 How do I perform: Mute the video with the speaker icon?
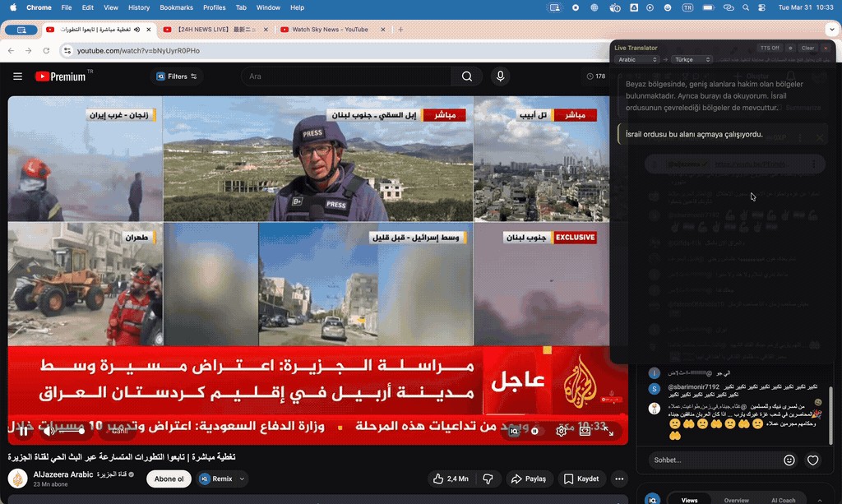[49, 431]
